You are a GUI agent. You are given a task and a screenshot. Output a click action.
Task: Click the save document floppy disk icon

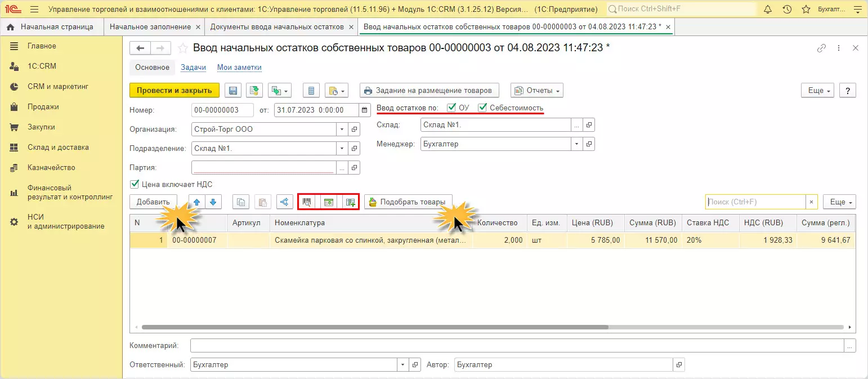pyautogui.click(x=234, y=91)
